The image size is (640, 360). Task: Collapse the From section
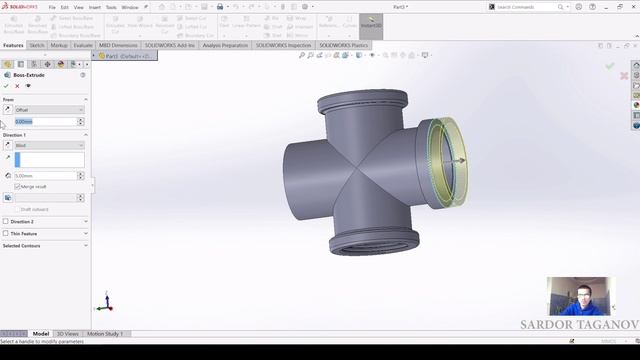click(86, 100)
